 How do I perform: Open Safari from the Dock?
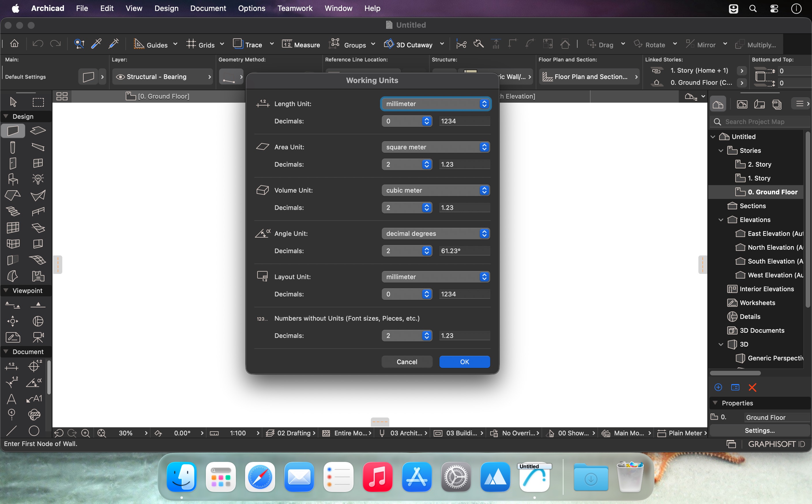pyautogui.click(x=260, y=477)
